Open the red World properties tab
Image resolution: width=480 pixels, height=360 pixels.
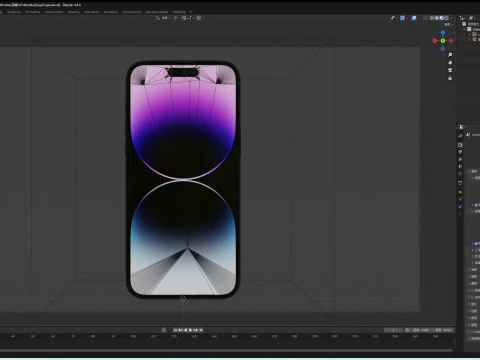tap(460, 174)
